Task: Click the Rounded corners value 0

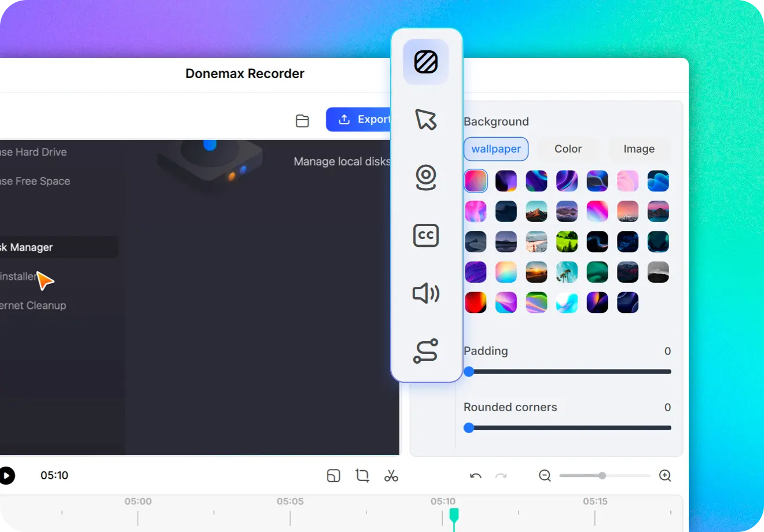Action: coord(667,407)
